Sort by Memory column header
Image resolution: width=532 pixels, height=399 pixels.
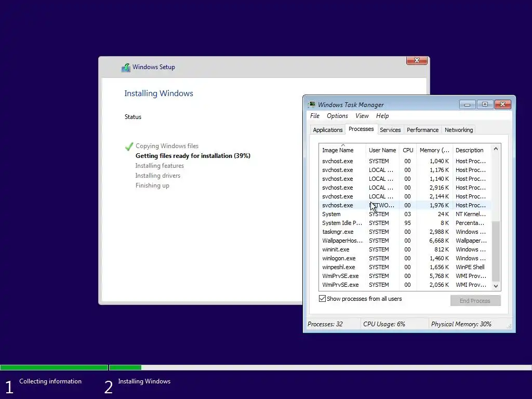[x=434, y=150]
